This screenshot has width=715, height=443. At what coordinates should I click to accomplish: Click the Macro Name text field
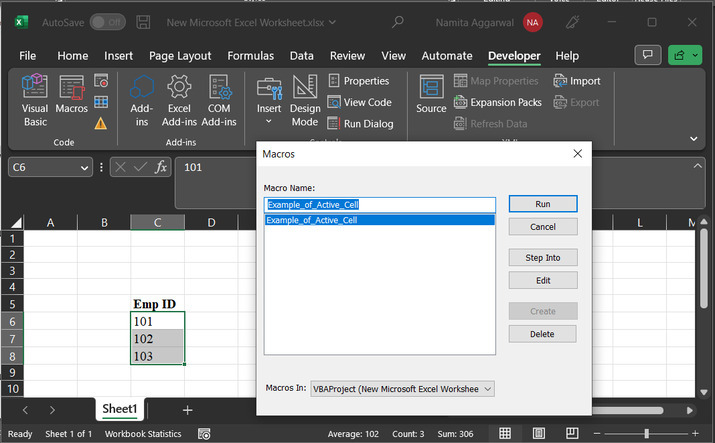tap(379, 204)
